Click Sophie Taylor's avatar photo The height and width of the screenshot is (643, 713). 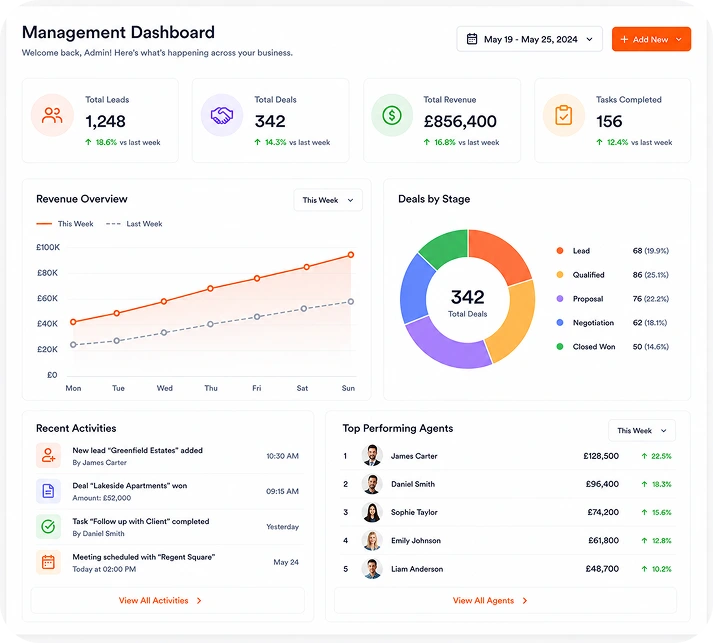[x=372, y=512]
